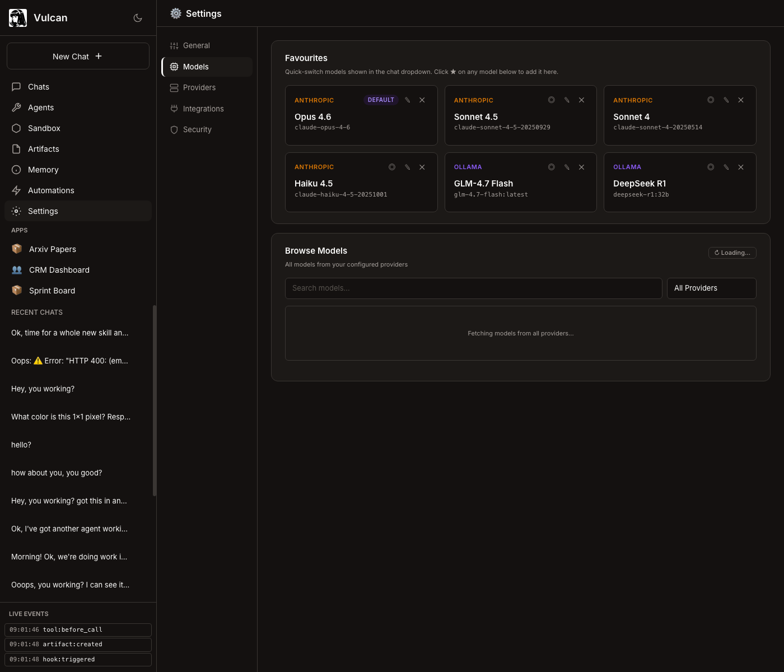Remove Opus 4.6 from favourites
This screenshot has width=784, height=672.
(422, 100)
